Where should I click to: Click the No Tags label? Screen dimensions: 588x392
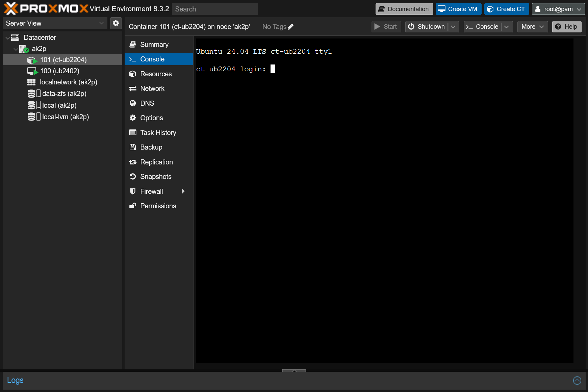point(274,27)
